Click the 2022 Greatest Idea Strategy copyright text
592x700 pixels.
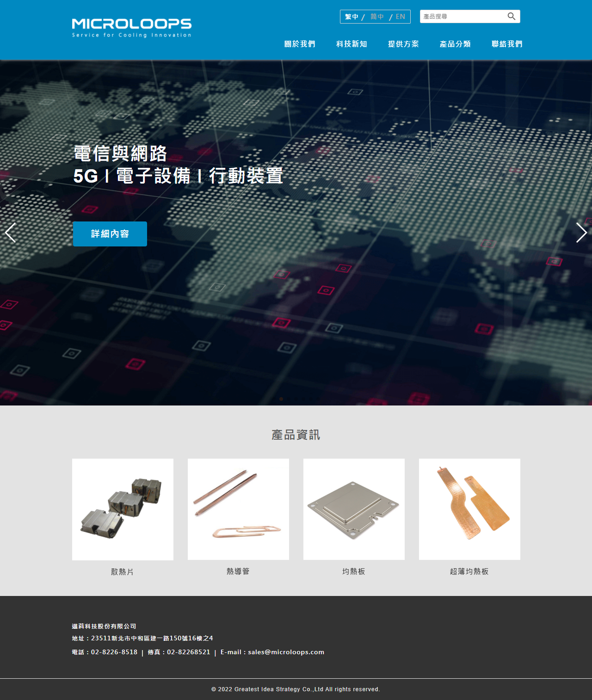pyautogui.click(x=296, y=689)
